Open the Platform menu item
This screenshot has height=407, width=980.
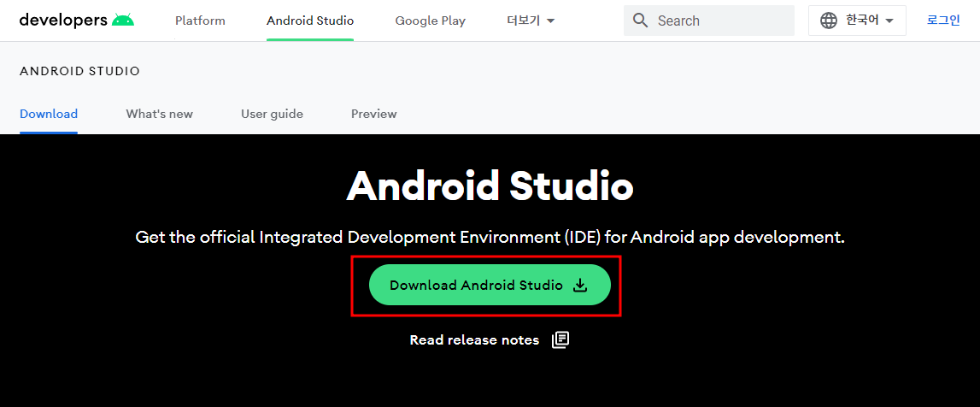coord(200,21)
